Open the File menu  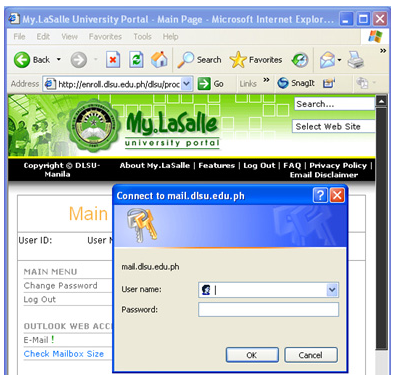(19, 36)
